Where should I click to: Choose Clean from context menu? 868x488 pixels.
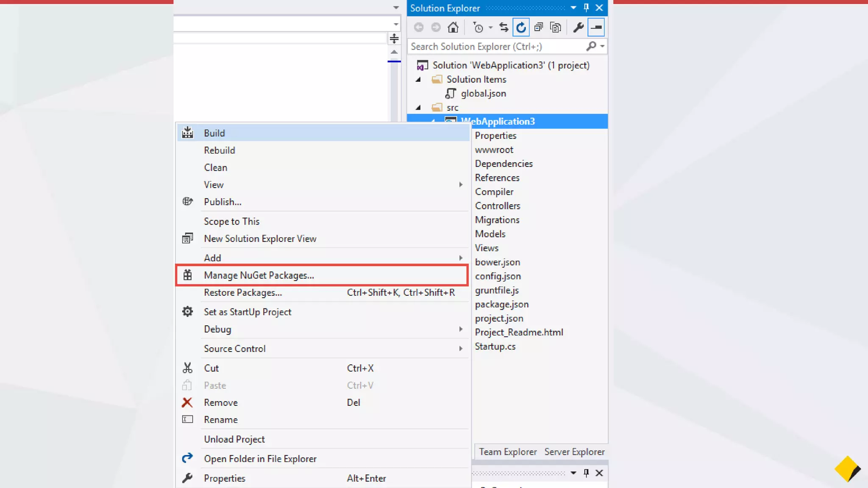tap(323, 168)
